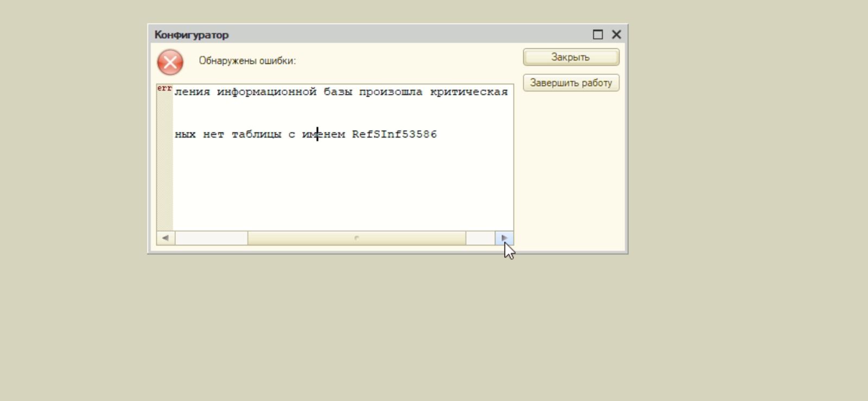Screen dimensions: 868x401
Task: Click scrollbar track left of the thumb
Action: coord(211,238)
